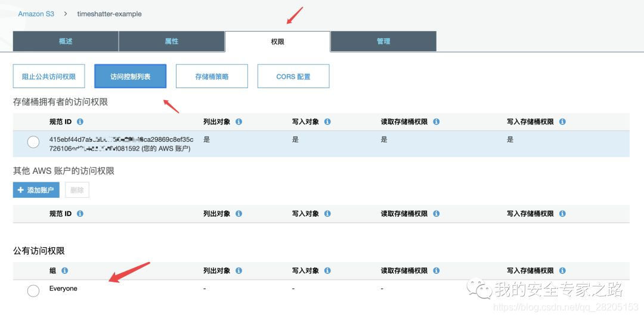Click the 公有访问权限 heading
Image resolution: width=644 pixels, height=318 pixels.
39,251
